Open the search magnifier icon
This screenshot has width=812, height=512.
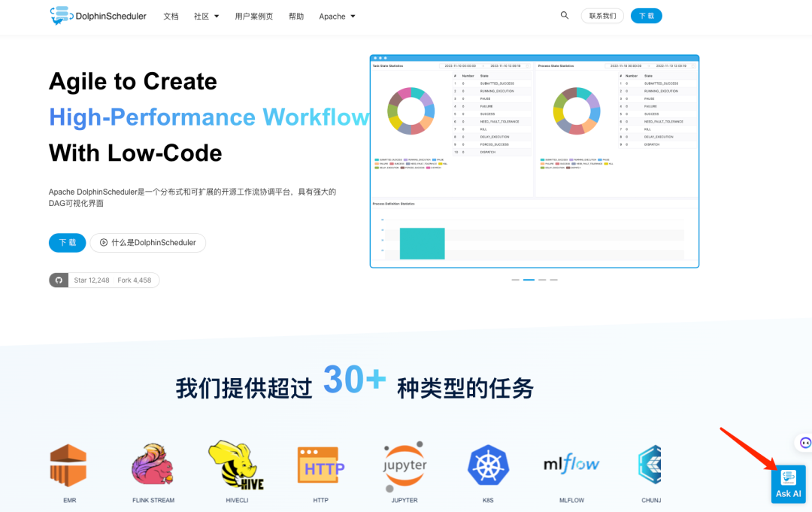pos(565,16)
